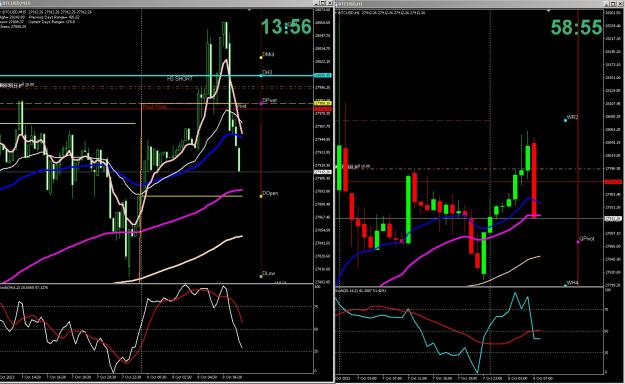Click the red price tag on the right chart's price scale

point(613,182)
